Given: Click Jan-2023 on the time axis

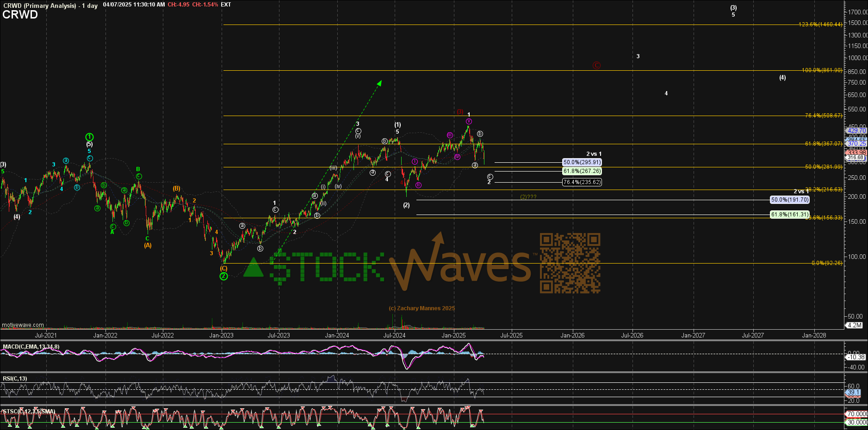Looking at the screenshot, I should point(221,336).
